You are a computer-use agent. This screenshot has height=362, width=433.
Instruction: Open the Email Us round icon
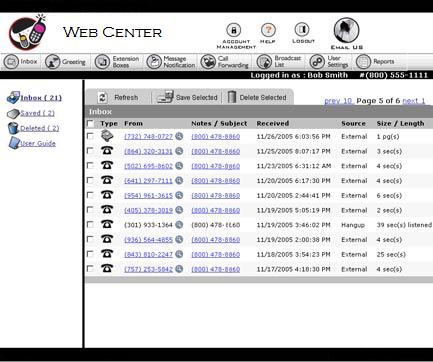pyautogui.click(x=346, y=30)
